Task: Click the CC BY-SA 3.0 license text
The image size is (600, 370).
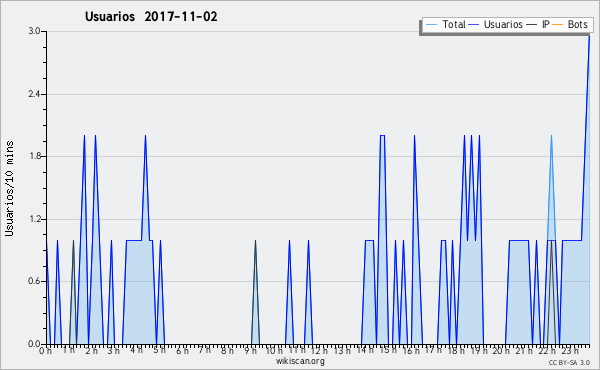Action: coord(569,362)
